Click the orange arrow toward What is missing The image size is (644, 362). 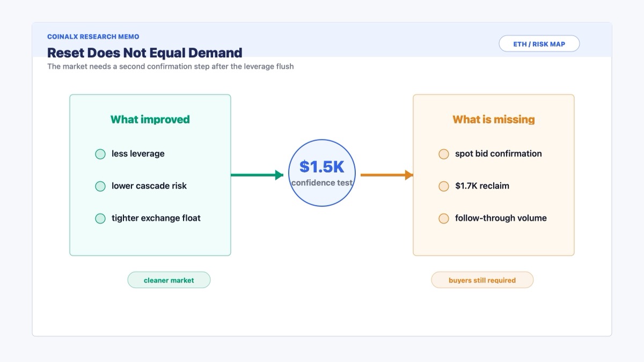pos(387,175)
